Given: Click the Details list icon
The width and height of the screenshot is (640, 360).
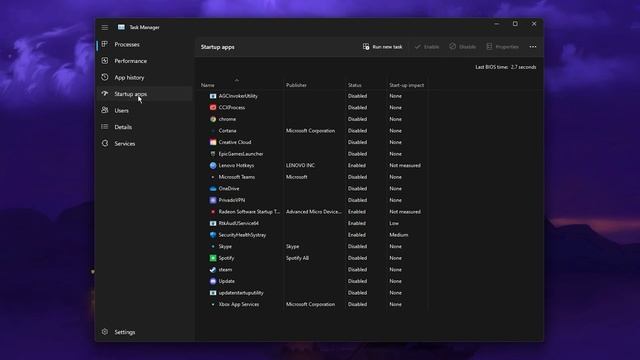Looking at the screenshot, I should tap(105, 127).
